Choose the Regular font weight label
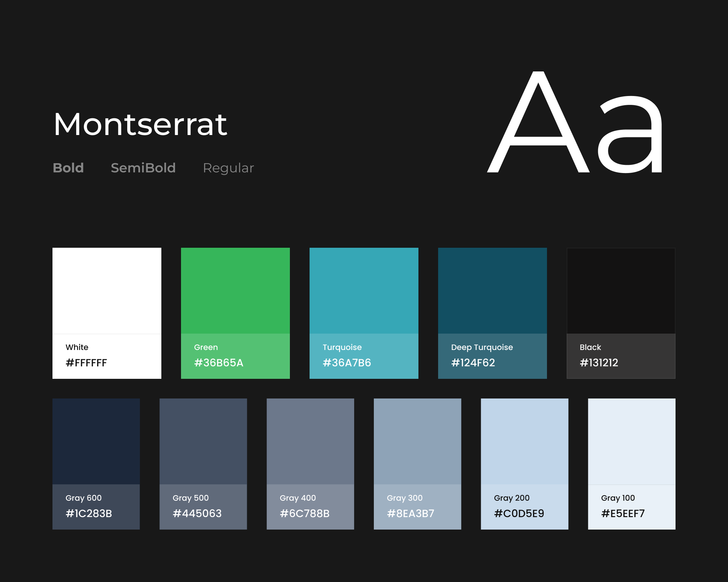Image resolution: width=728 pixels, height=582 pixels. [228, 168]
